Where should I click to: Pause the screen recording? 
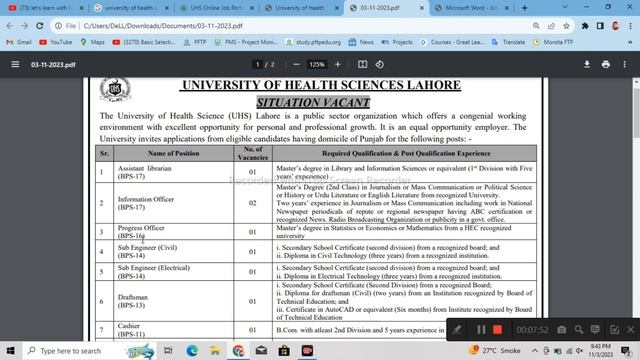481,330
